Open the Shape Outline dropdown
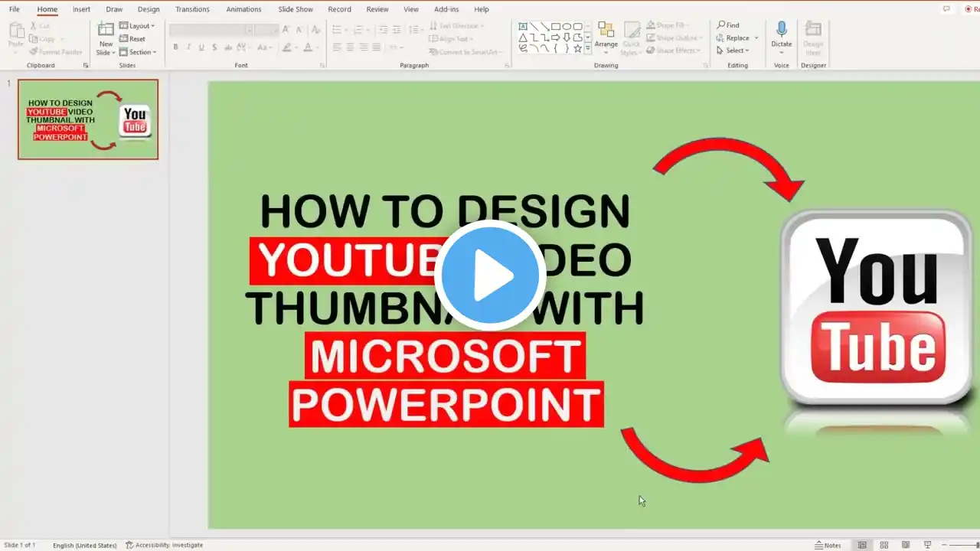980x551 pixels. pyautogui.click(x=674, y=38)
